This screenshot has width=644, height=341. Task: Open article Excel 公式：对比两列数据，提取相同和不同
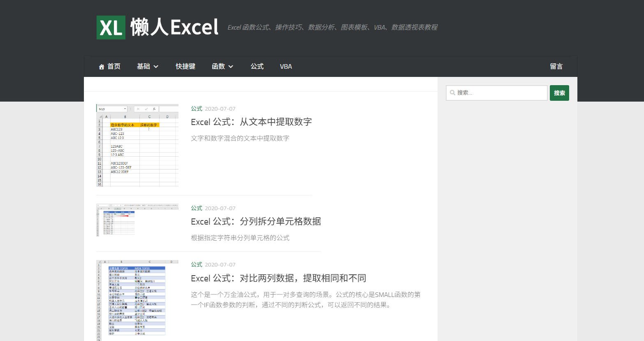click(x=278, y=278)
